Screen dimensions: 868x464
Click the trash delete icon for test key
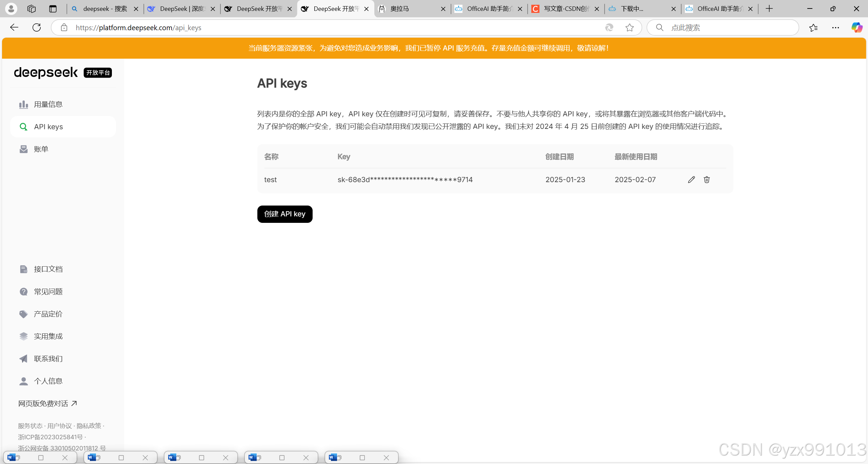click(707, 180)
